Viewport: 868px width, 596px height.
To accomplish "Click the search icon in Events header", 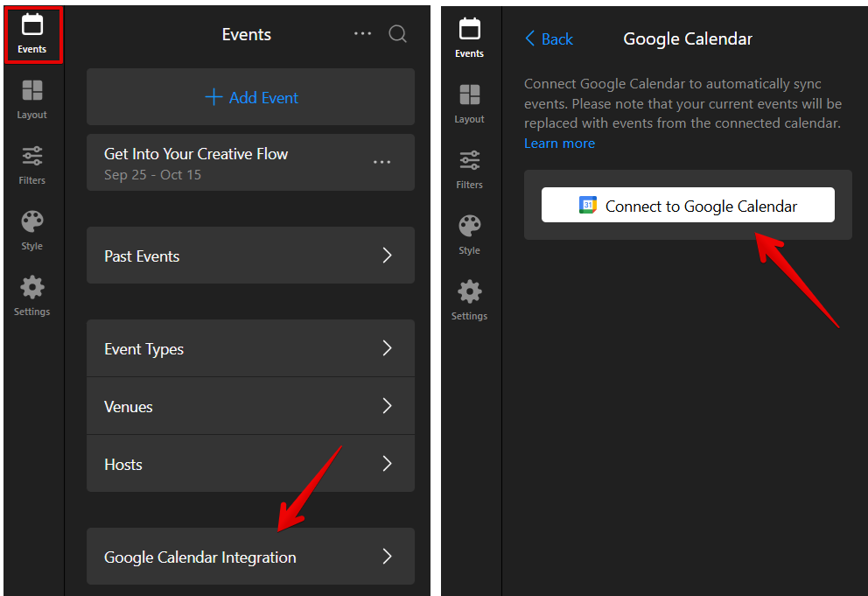I will pyautogui.click(x=397, y=34).
